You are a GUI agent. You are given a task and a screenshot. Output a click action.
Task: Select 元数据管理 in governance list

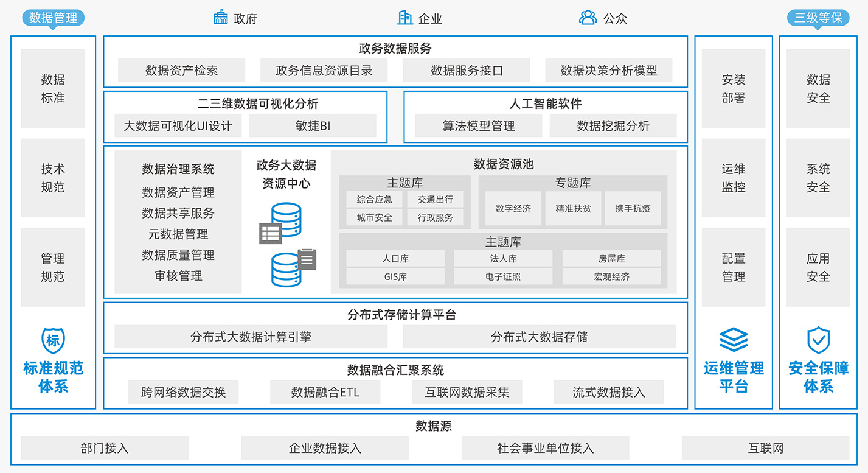pos(178,234)
